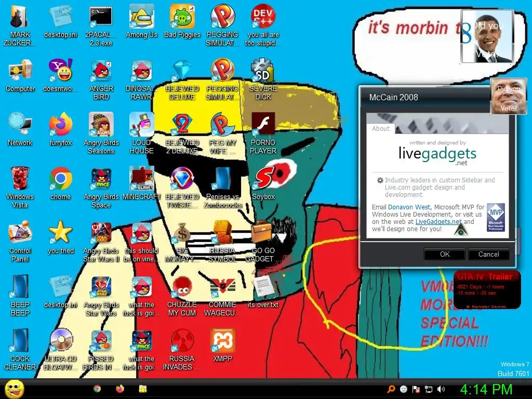
Task: Click the GTA:IV Trailer countdown gadget
Action: click(487, 290)
